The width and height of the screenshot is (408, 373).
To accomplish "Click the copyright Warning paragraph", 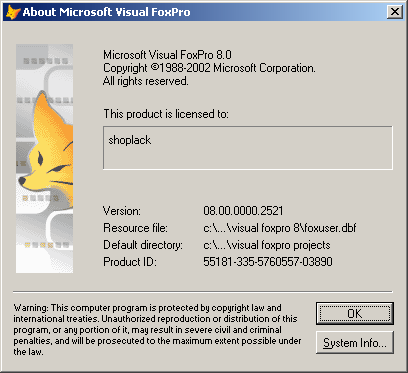I will [x=157, y=329].
